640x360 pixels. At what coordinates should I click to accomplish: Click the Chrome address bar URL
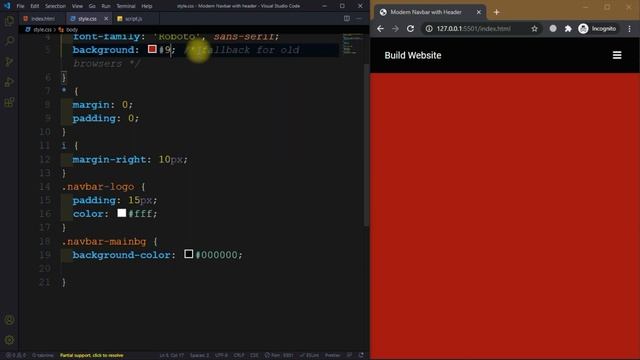point(473,29)
